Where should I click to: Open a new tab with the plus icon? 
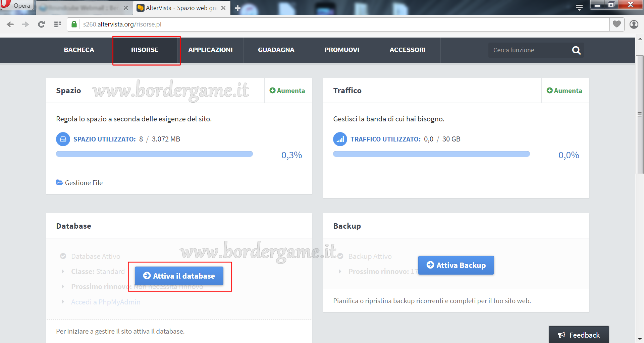pyautogui.click(x=238, y=8)
